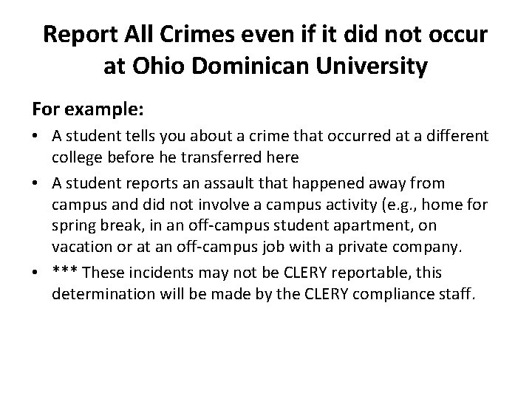Image resolution: width=532 pixels, height=399 pixels.
Task: Click text 'college before he transferred here'
Action: click(x=175, y=157)
